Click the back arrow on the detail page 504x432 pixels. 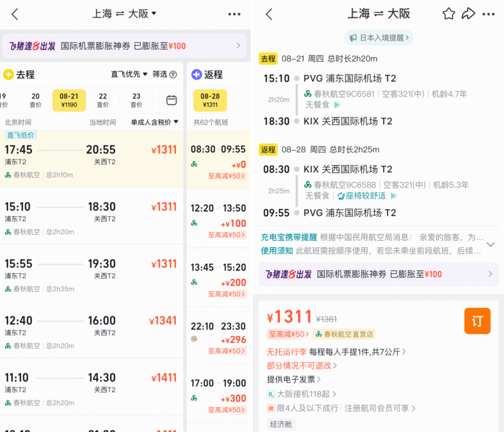coord(269,14)
